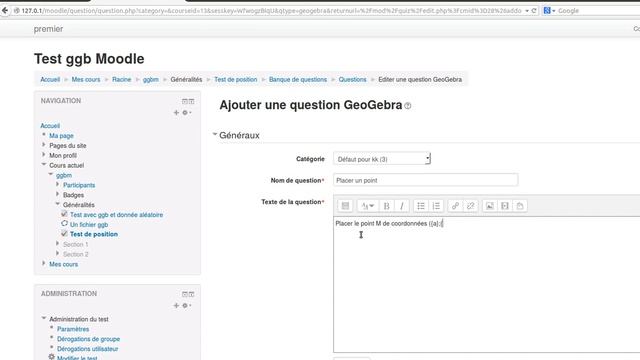Expand Badges tree node
Image resolution: width=640 pixels, height=360 pixels.
[58, 194]
